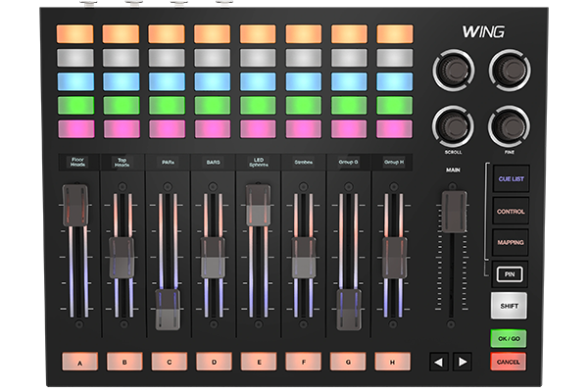The height and width of the screenshot is (392, 588).
Task: Click the WING logo
Action: click(483, 31)
